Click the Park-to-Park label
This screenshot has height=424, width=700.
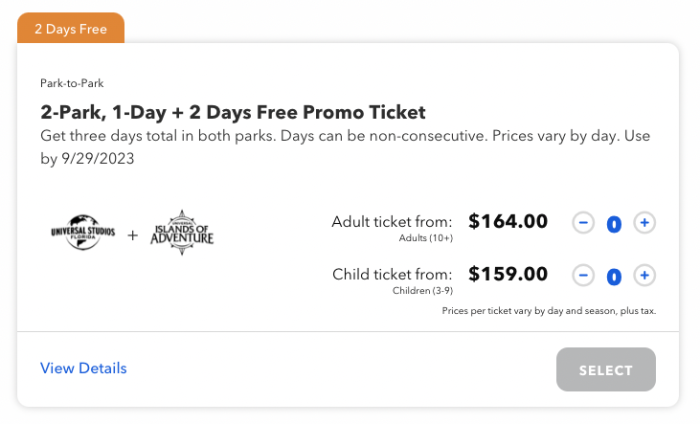click(72, 83)
